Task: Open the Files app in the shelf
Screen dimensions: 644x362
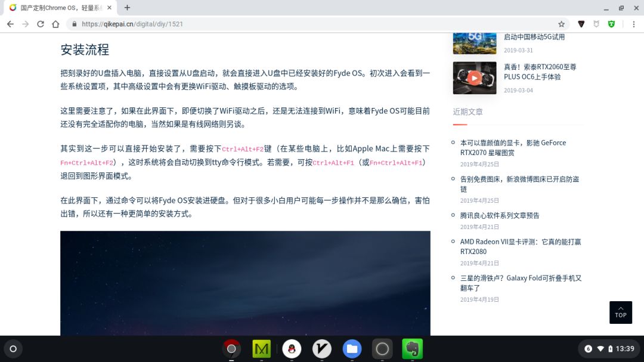Action: tap(352, 349)
